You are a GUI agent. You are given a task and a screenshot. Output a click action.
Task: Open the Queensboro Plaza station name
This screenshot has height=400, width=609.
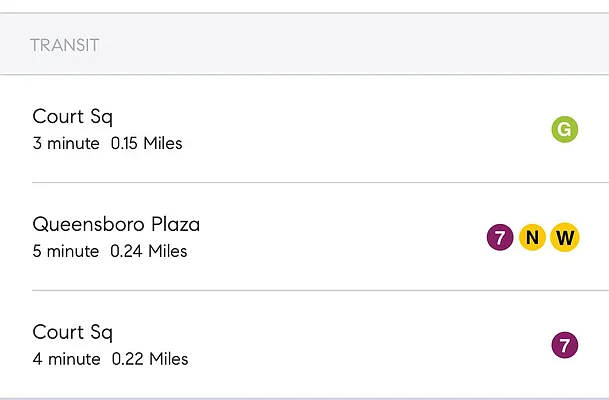tap(116, 224)
